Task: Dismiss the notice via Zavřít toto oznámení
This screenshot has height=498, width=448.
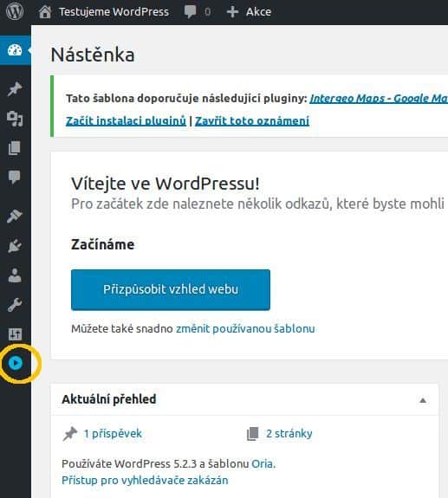Action: [x=252, y=120]
